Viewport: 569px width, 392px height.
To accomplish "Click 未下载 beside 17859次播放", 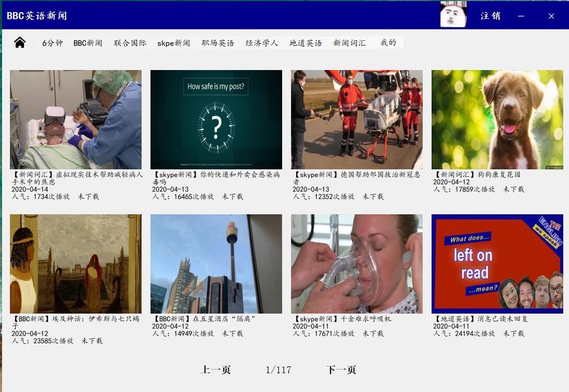I will click(x=514, y=189).
